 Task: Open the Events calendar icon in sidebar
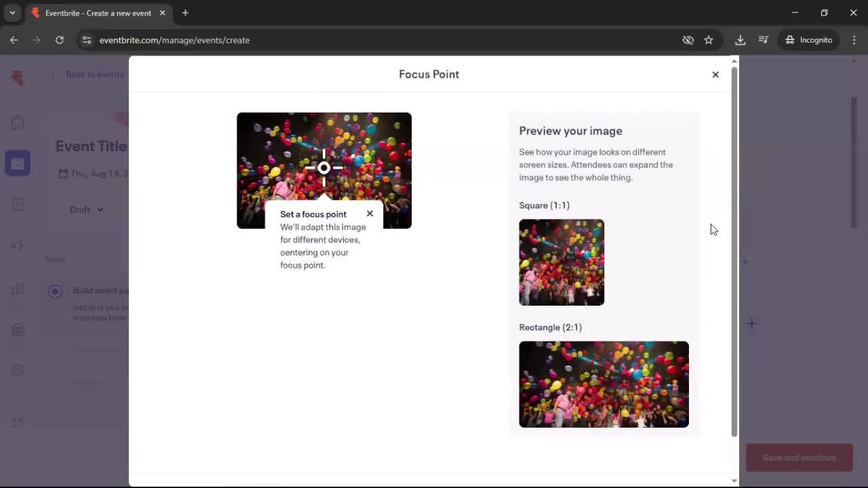(18, 163)
